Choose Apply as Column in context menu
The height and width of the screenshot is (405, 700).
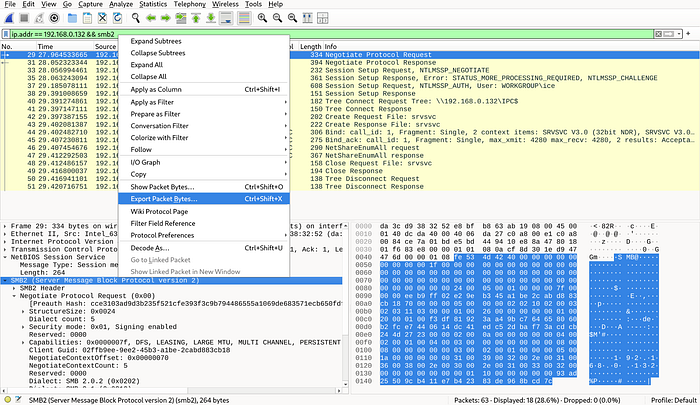155,89
